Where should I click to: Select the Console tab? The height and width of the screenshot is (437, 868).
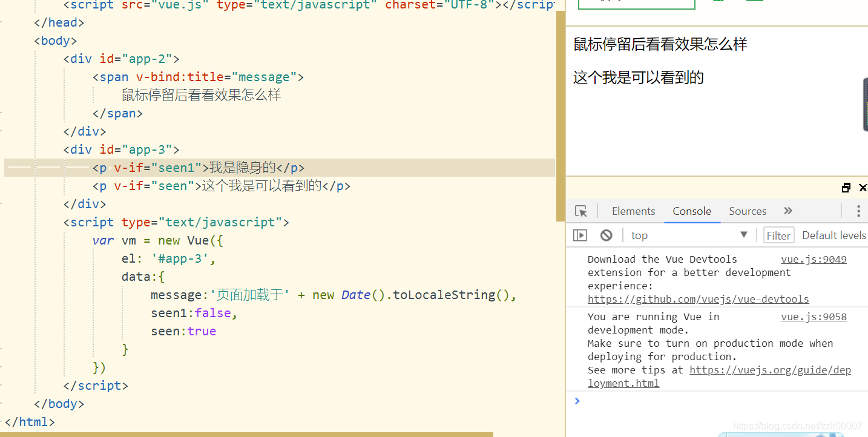click(692, 211)
